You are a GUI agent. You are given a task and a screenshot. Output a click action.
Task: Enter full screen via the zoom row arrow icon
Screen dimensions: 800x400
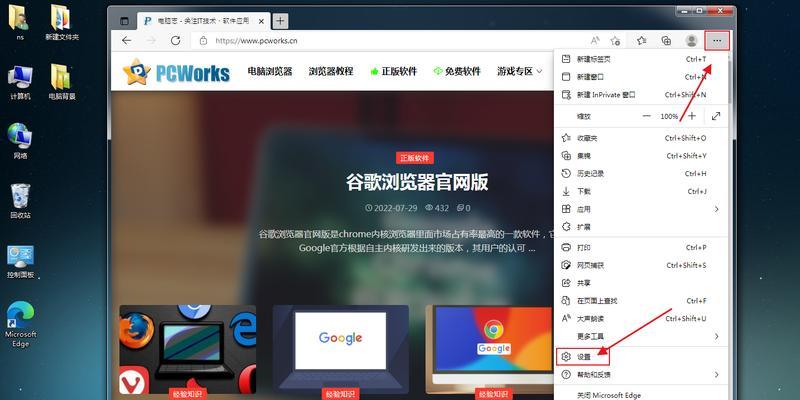tap(716, 116)
